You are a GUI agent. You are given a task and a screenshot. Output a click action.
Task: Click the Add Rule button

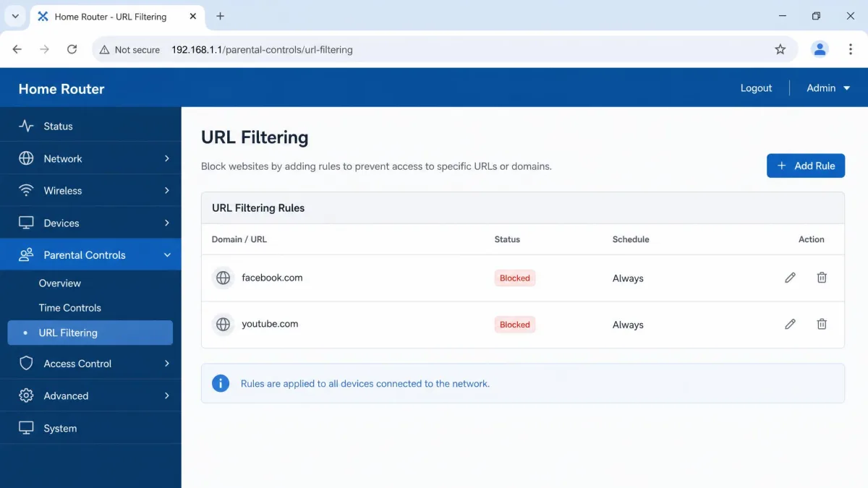point(806,166)
